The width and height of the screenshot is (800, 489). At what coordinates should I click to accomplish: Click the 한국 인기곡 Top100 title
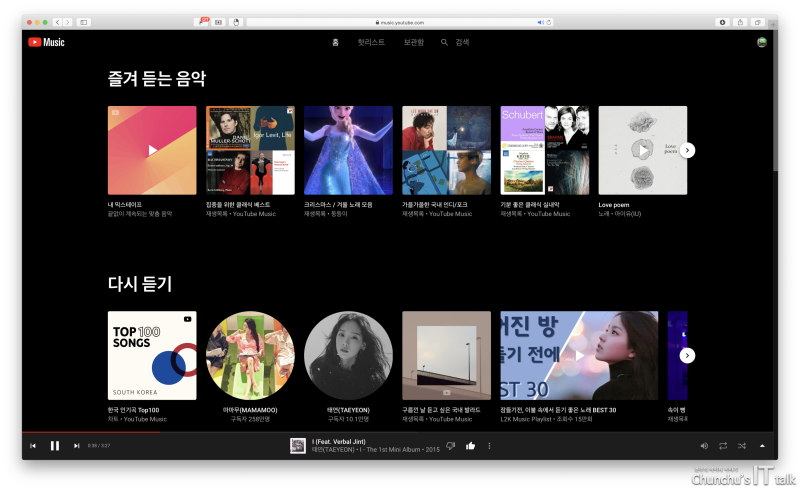click(x=133, y=410)
